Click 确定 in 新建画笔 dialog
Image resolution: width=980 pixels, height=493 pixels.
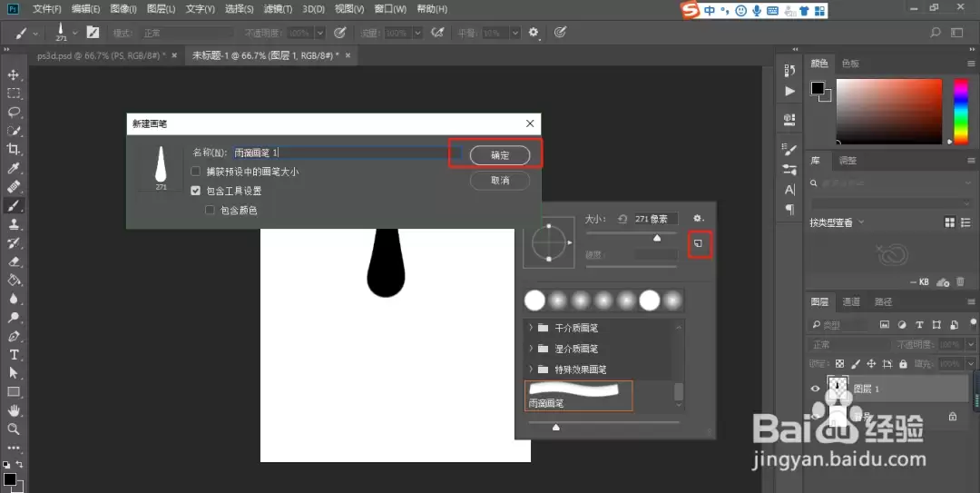click(x=500, y=155)
